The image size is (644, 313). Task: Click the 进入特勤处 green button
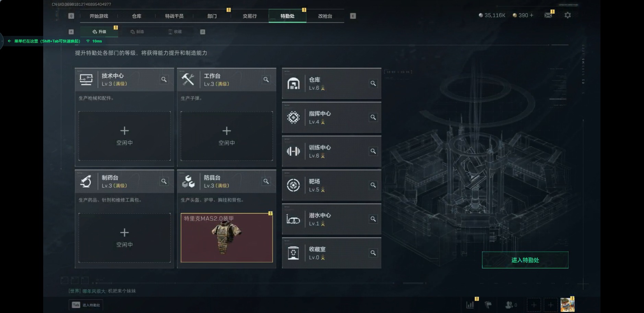525,260
